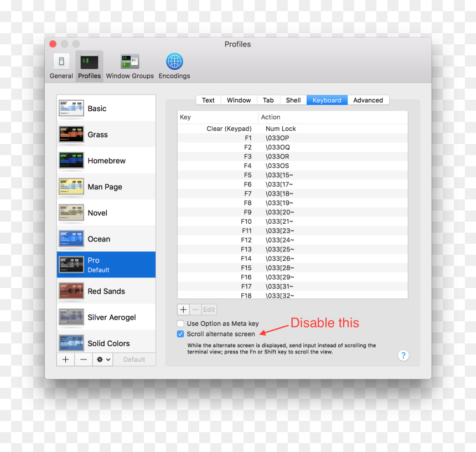Switch to the Tab settings tab

[x=268, y=100]
